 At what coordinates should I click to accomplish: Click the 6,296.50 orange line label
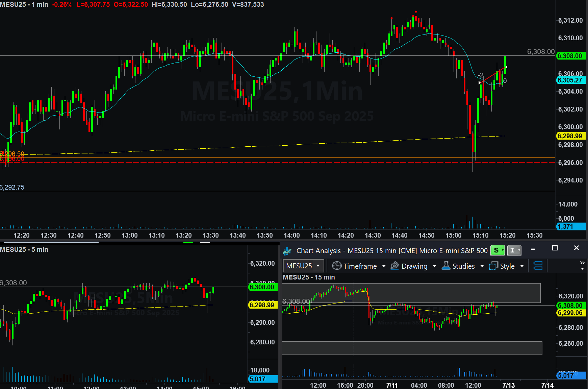pyautogui.click(x=12, y=154)
